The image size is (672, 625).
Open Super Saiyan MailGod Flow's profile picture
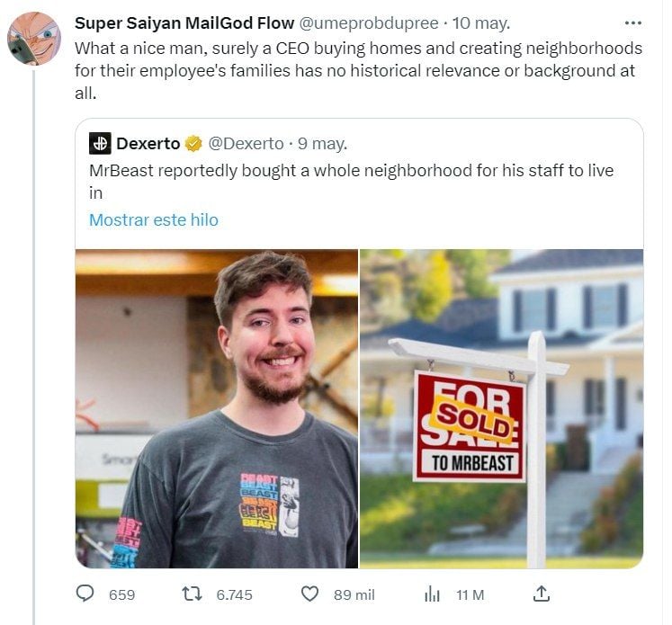[x=34, y=39]
